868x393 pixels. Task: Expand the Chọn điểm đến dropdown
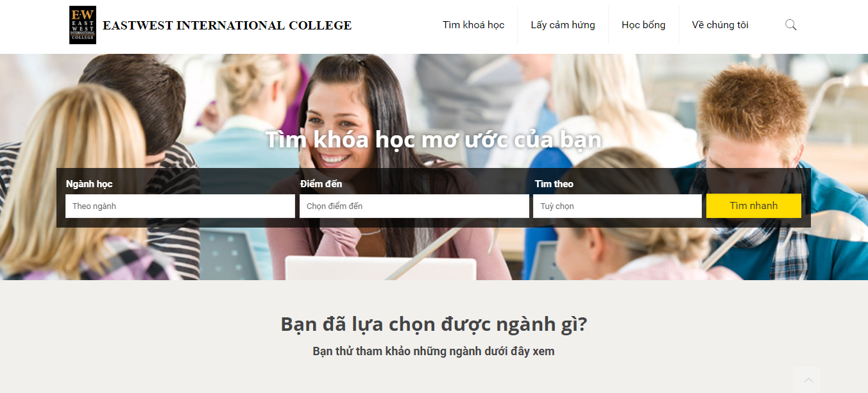tap(414, 206)
